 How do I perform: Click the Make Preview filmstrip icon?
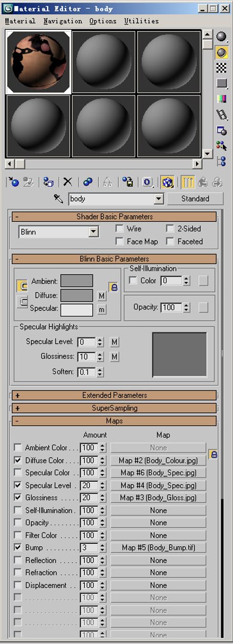coord(222,114)
